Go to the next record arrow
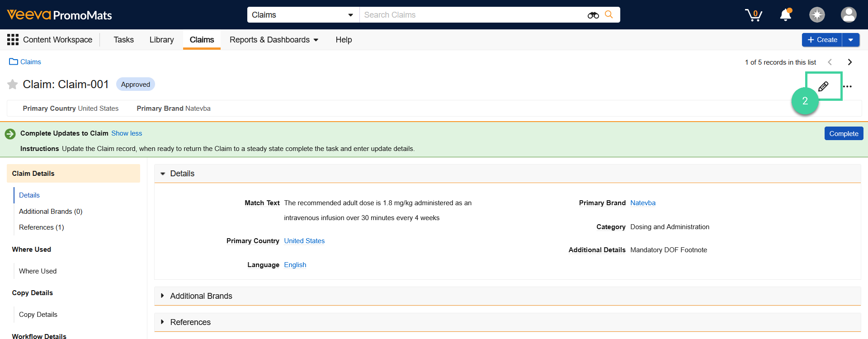 click(850, 62)
